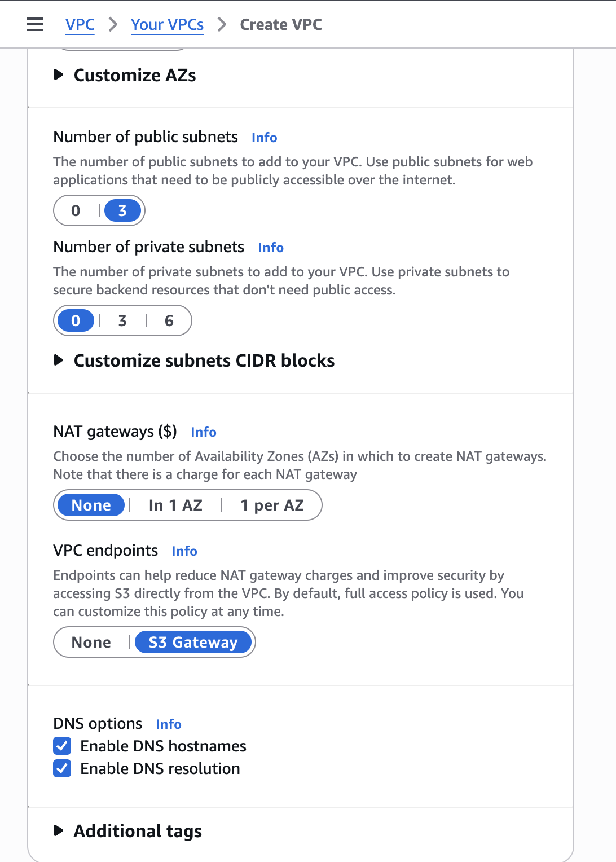Image resolution: width=616 pixels, height=862 pixels.
Task: Click the VPC breadcrumb link
Action: (80, 25)
